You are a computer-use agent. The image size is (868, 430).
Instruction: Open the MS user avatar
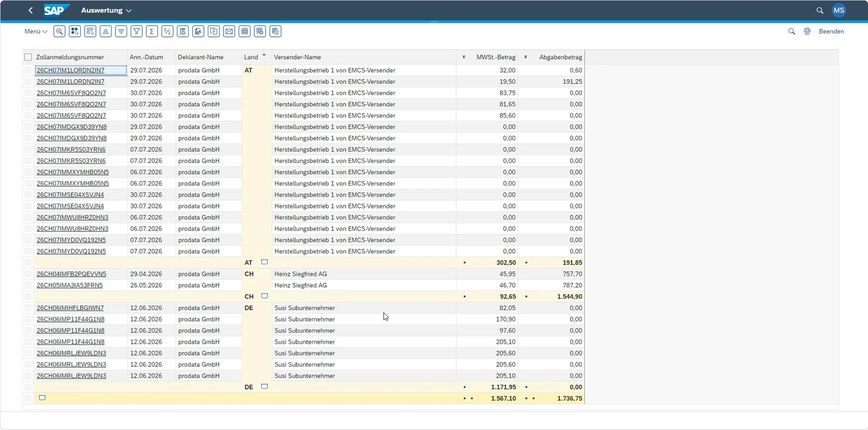point(839,10)
